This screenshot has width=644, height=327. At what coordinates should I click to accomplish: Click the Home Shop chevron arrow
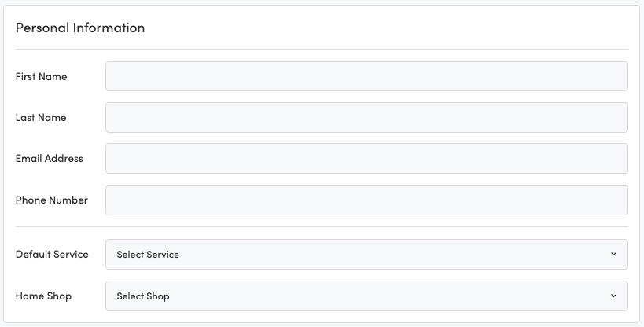coord(613,296)
